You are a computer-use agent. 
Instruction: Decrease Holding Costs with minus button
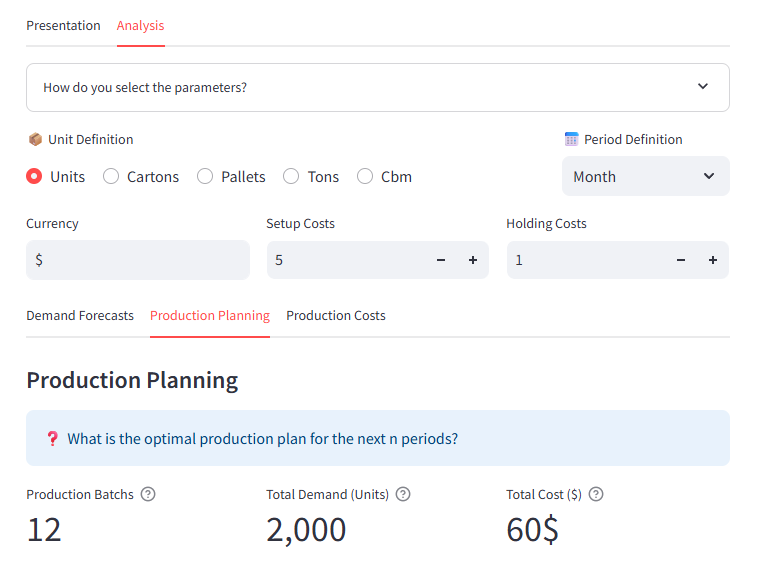pyautogui.click(x=681, y=260)
